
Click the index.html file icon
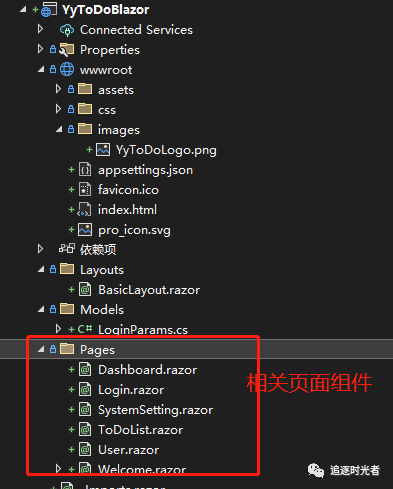[84, 210]
